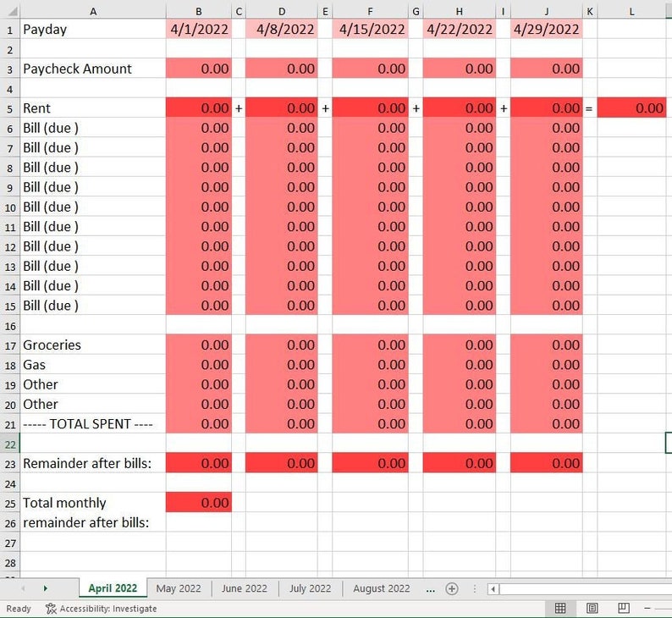This screenshot has height=618, width=672.
Task: Select column L header
Action: click(631, 12)
